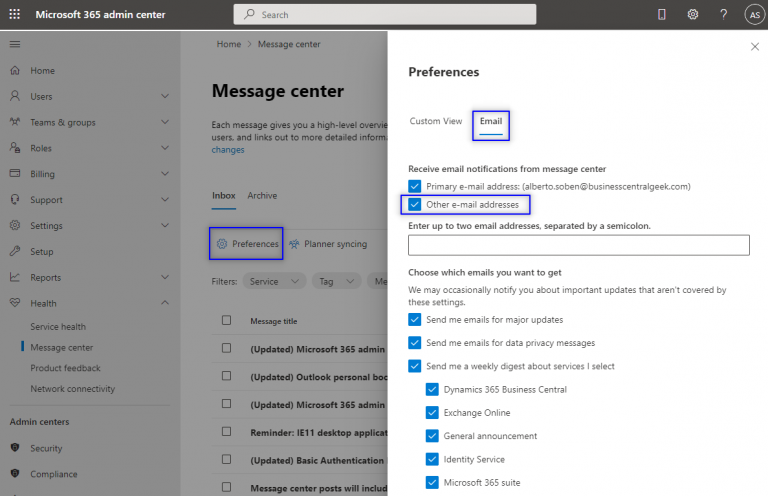Uncheck Microsoft 365 suite checkbox
This screenshot has width=768, height=496.
coord(432,482)
